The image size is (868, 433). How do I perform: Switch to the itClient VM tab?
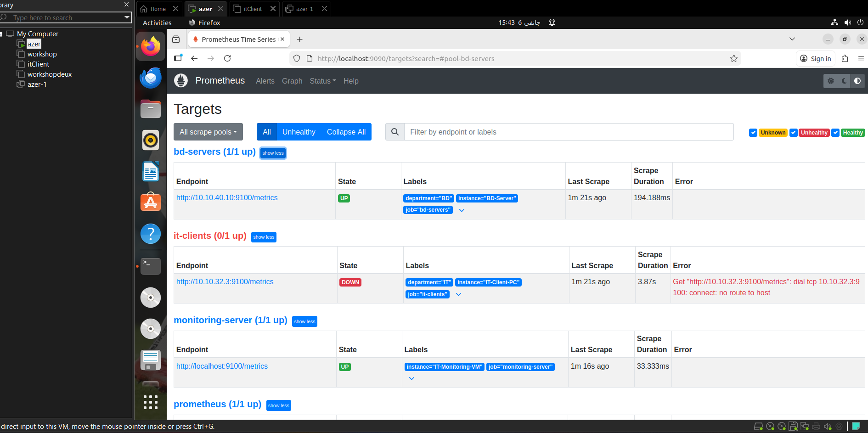click(x=253, y=9)
